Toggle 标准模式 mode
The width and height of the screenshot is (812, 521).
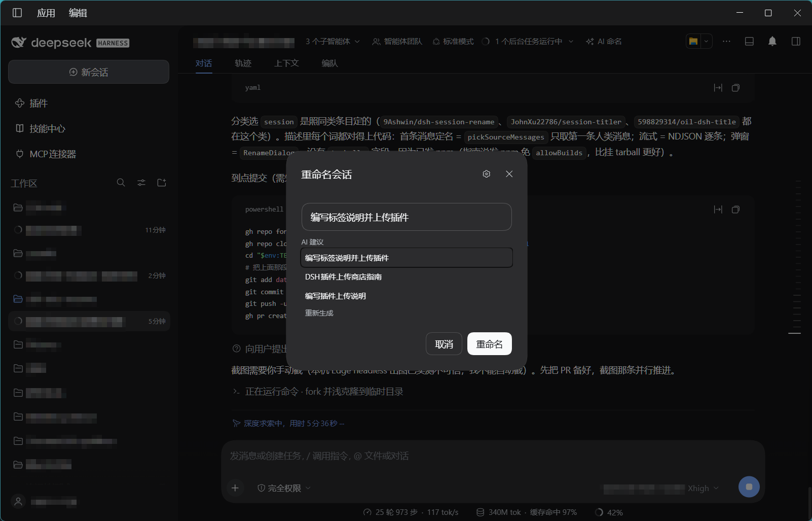click(x=453, y=42)
